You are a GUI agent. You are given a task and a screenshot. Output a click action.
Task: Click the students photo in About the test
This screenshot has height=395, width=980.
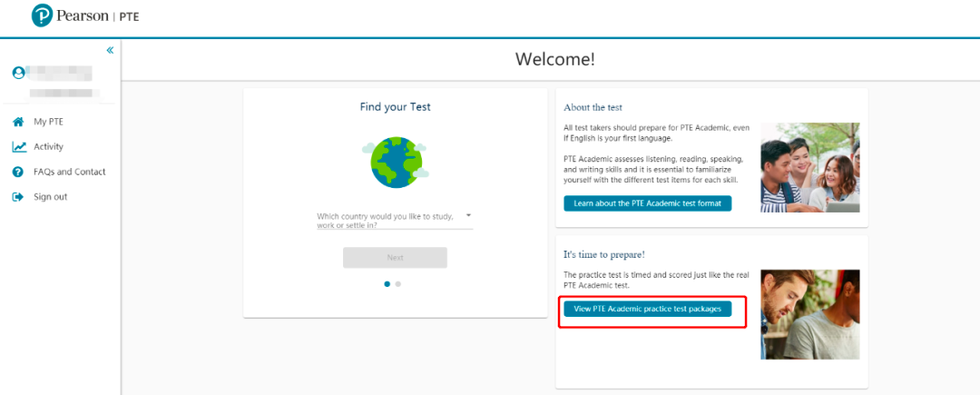pyautogui.click(x=809, y=167)
